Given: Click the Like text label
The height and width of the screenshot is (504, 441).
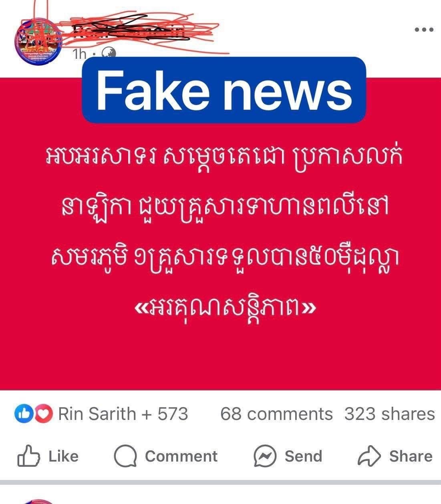Looking at the screenshot, I should [x=63, y=456].
